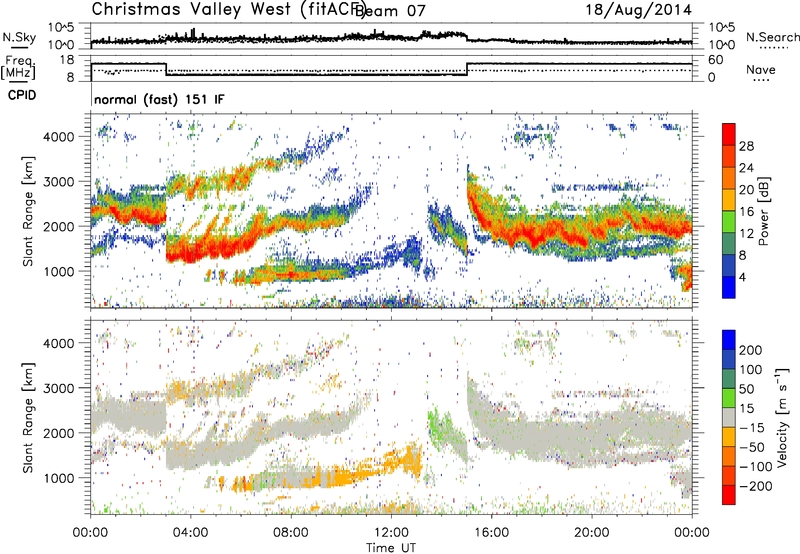Click the '100' value on velocity colorbar
Viewport: 800px width, 554px height.
(x=751, y=369)
